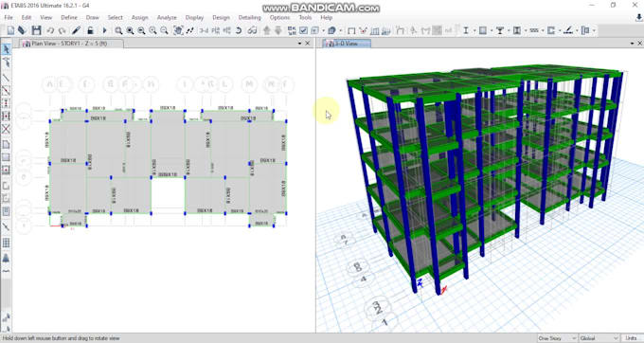644x343 pixels.
Task: Click the Show Deformed Shape icon
Action: coord(363,30)
